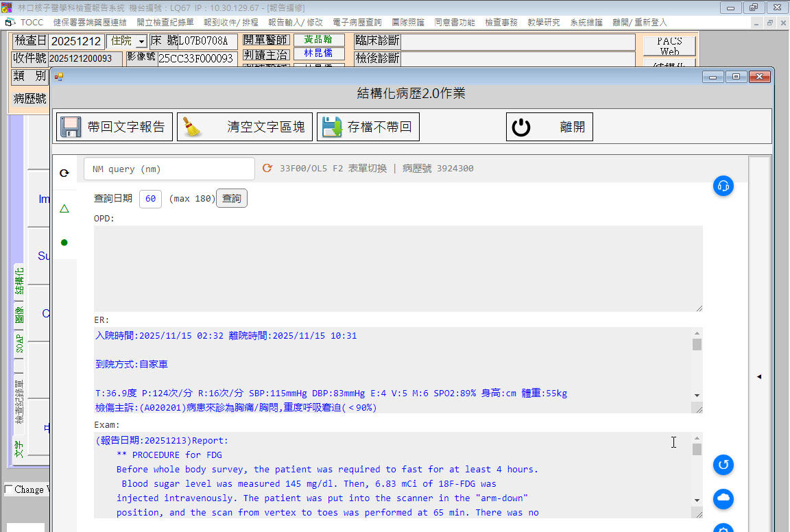Select the SOAP vertical tab
The image size is (790, 532).
(x=19, y=343)
